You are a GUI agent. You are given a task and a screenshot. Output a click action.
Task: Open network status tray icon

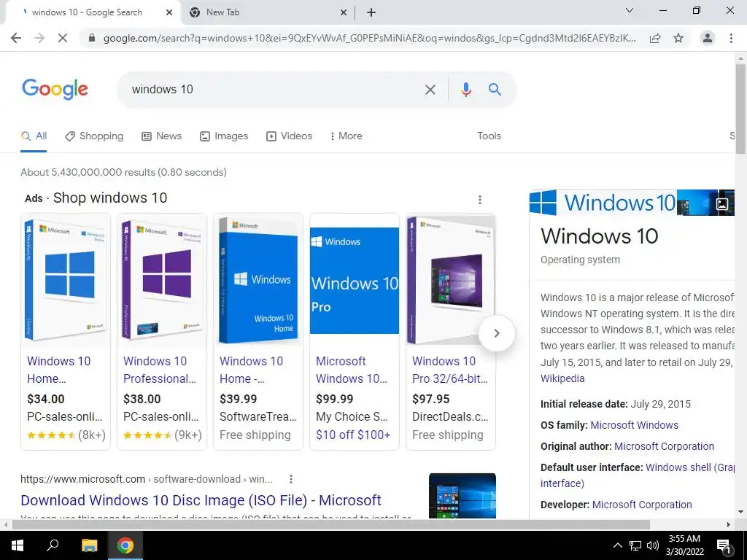click(635, 545)
